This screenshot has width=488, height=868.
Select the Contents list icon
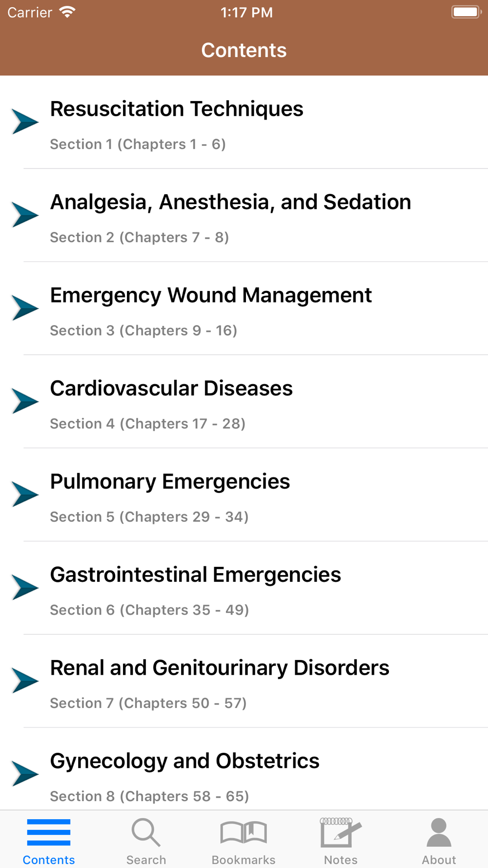coord(49,833)
